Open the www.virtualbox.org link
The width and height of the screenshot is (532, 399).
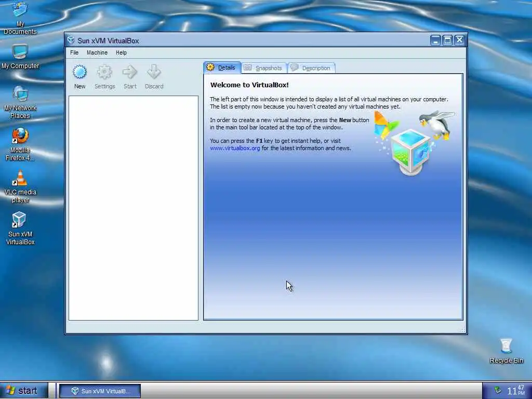235,148
